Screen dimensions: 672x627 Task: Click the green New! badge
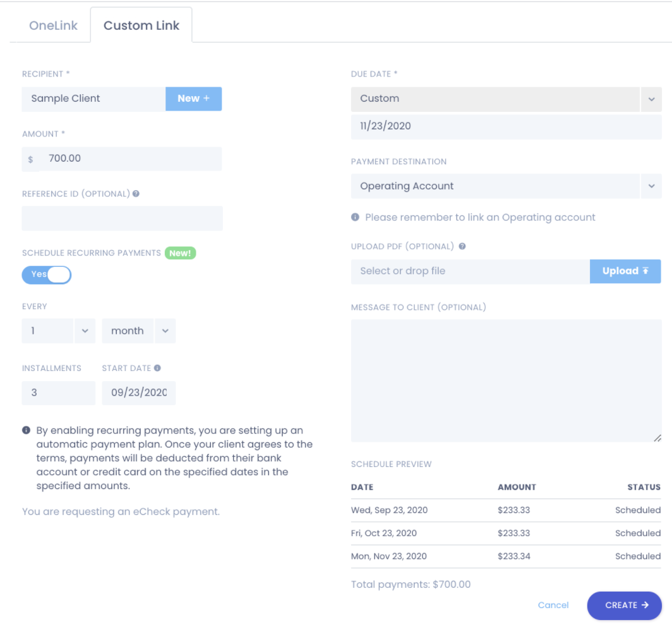tap(180, 253)
